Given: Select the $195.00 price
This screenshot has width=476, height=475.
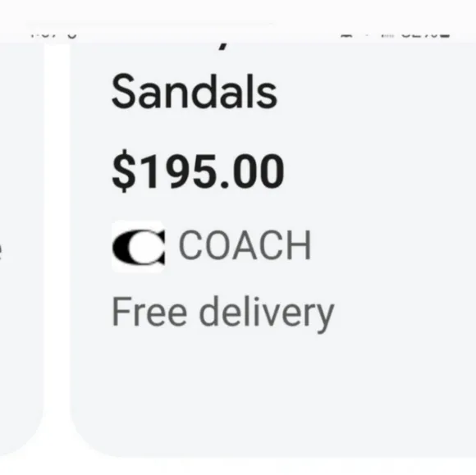Looking at the screenshot, I should [198, 171].
